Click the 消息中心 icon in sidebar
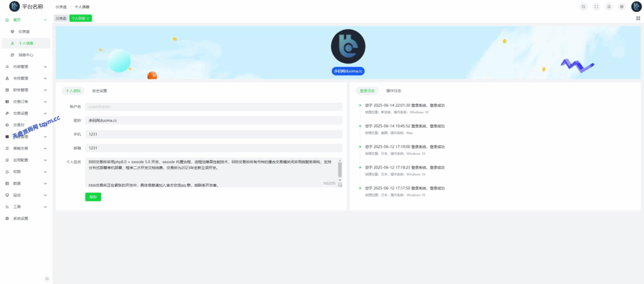 (x=13, y=55)
